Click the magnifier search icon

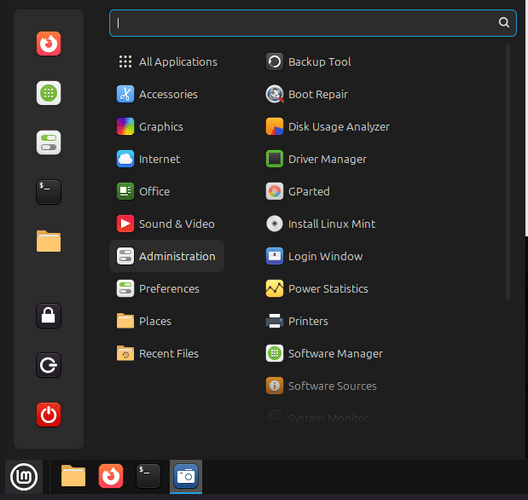pos(503,23)
